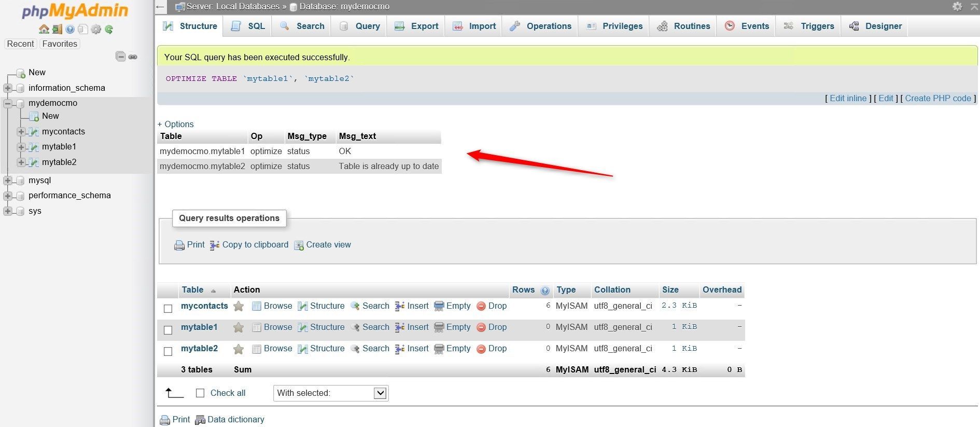Click the back arrow in top breadcrumb bar

(x=160, y=7)
